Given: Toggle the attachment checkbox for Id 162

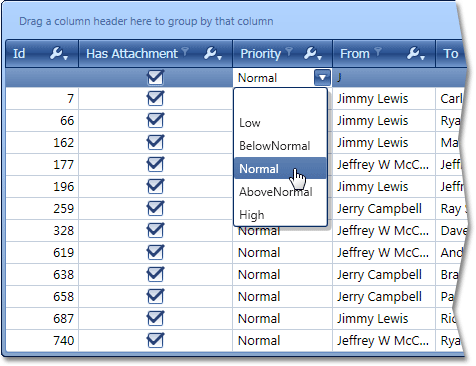Looking at the screenshot, I should [x=155, y=142].
